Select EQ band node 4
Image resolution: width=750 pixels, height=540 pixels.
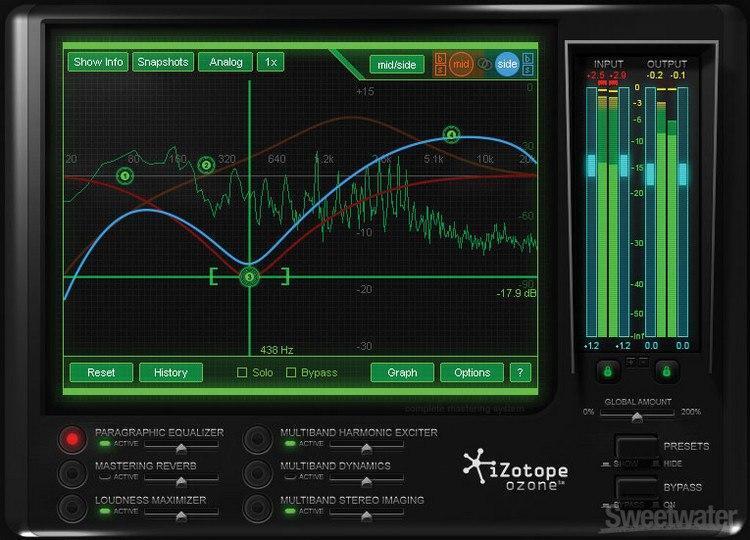pyautogui.click(x=451, y=135)
